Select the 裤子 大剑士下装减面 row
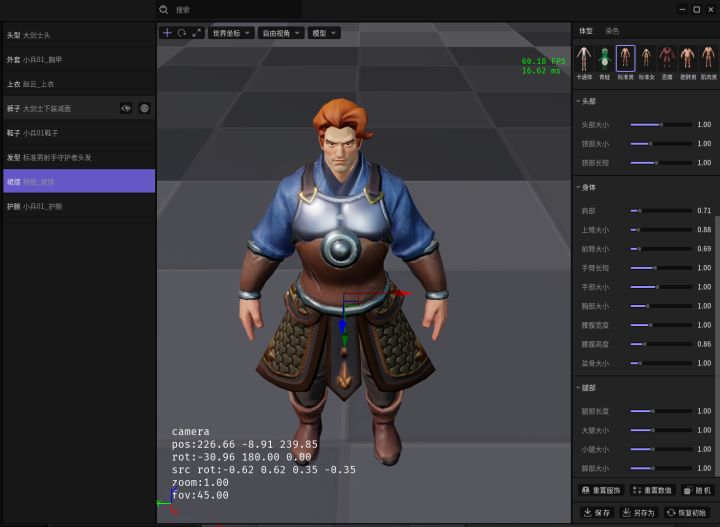 coord(79,108)
